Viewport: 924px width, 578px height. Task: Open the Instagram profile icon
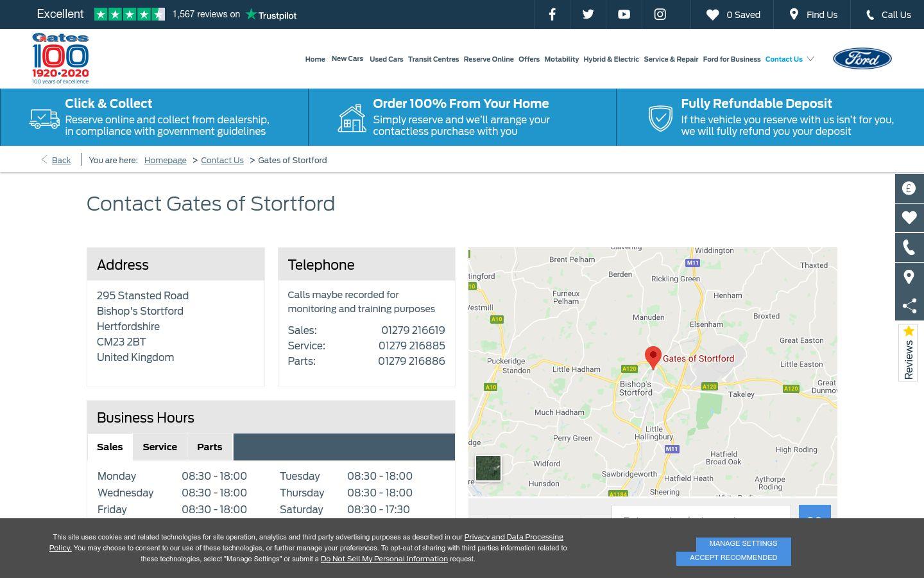[660, 14]
